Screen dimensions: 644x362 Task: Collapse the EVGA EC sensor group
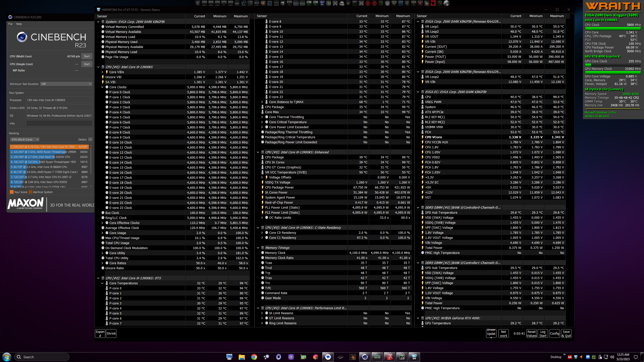click(x=418, y=92)
